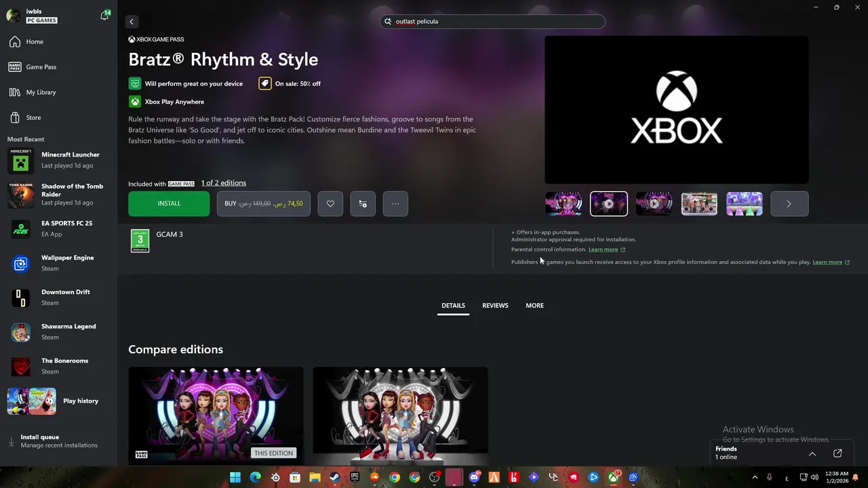Open the notifications bell with 14 badge
Viewport: 868px width, 488px height.
104,16
